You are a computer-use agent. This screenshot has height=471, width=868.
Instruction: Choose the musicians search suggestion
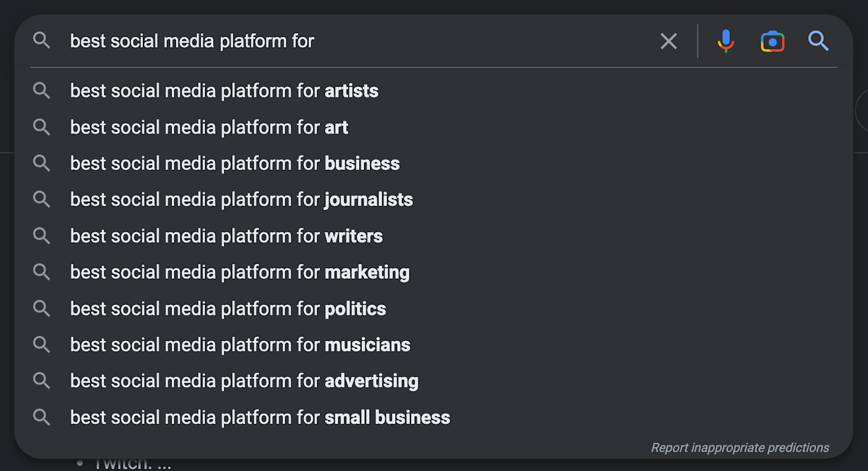[x=240, y=345]
